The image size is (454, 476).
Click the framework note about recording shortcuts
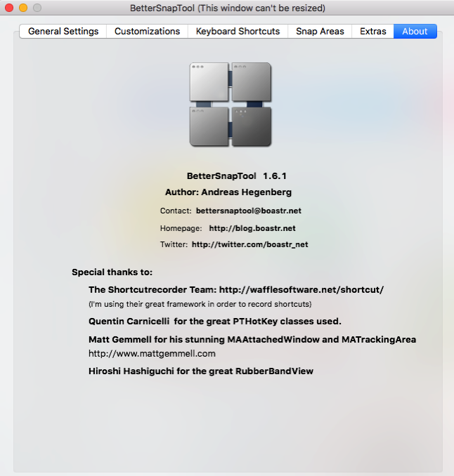(200, 304)
